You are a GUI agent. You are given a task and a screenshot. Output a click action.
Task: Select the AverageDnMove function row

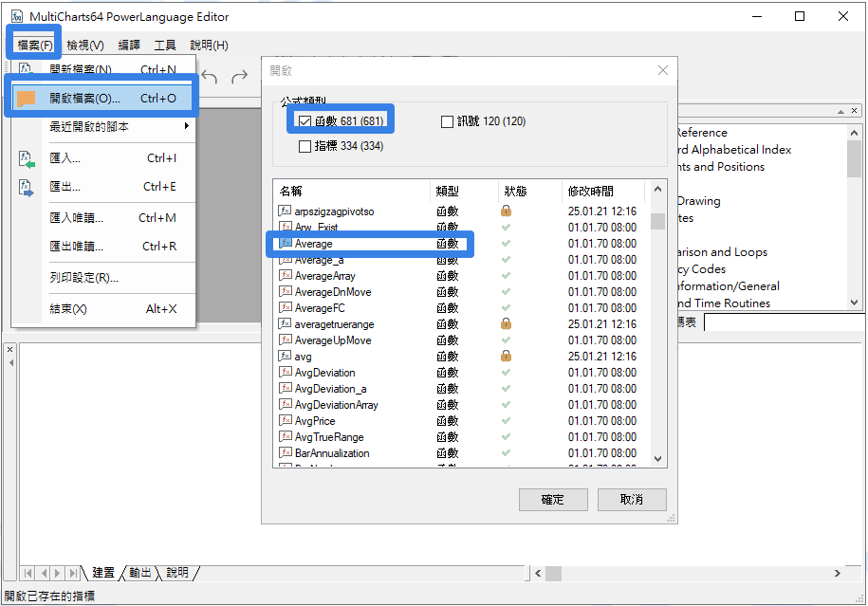click(461, 292)
